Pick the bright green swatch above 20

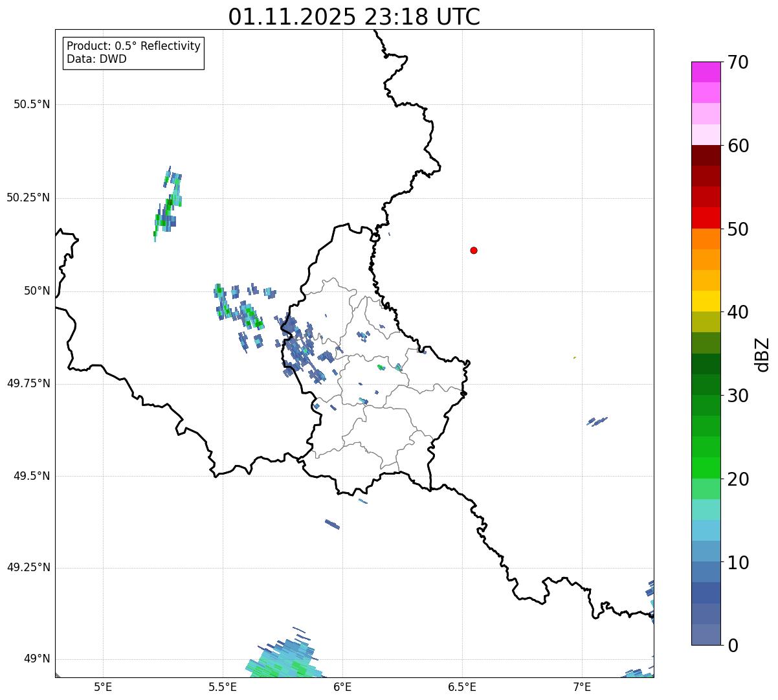[706, 468]
